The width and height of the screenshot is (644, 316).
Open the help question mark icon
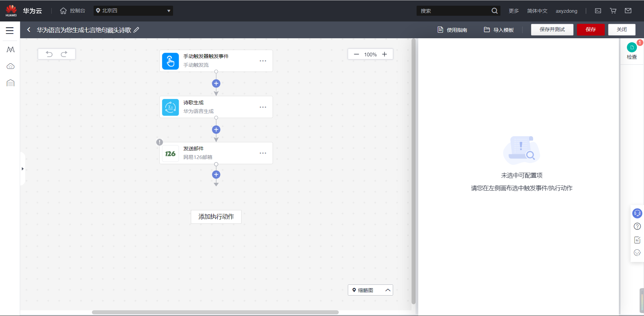click(637, 226)
